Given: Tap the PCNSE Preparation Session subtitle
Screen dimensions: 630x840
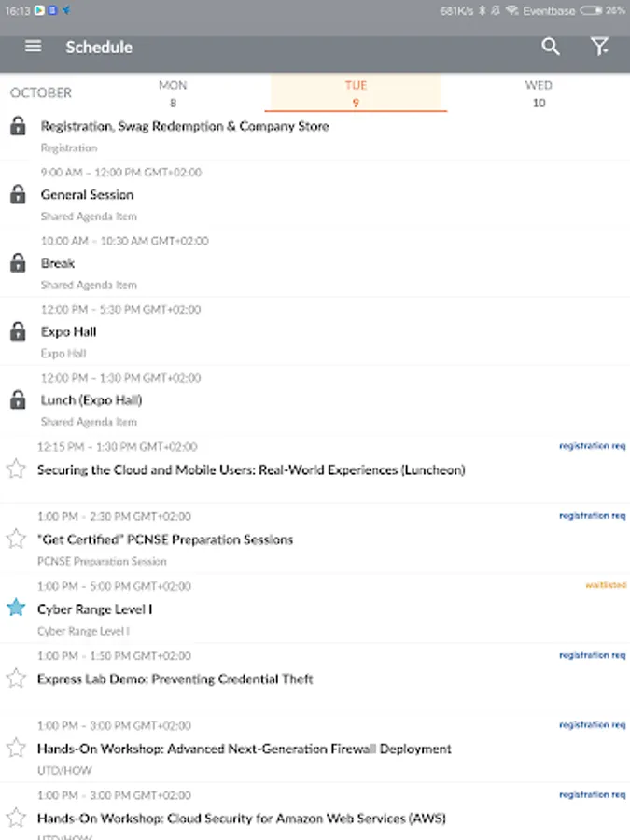Looking at the screenshot, I should [102, 561].
